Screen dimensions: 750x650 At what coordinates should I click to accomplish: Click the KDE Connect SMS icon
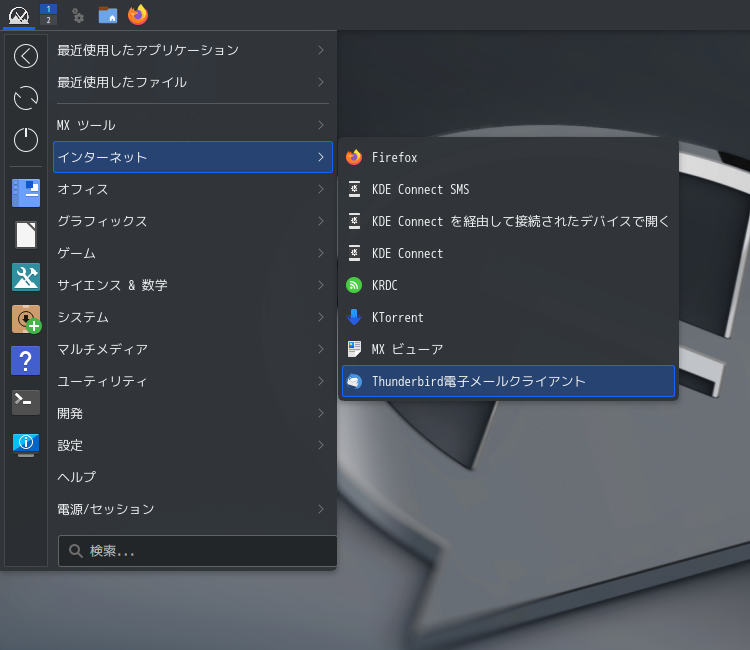(354, 189)
